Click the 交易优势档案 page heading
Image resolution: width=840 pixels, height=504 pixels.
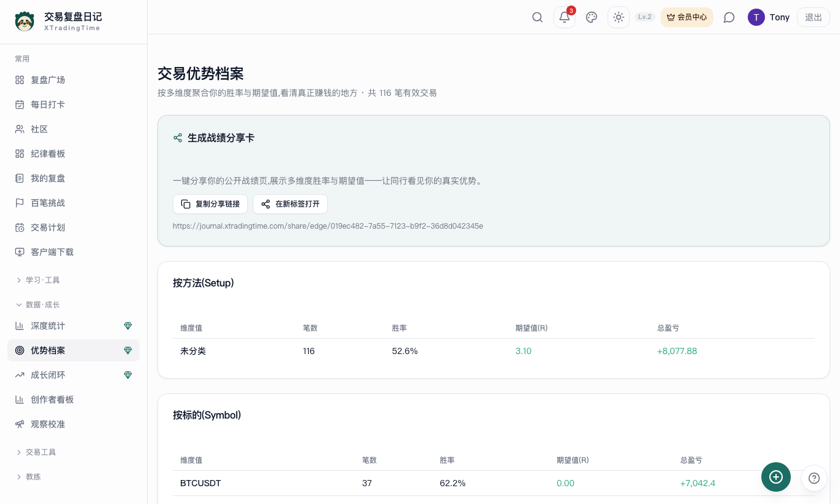coord(200,74)
